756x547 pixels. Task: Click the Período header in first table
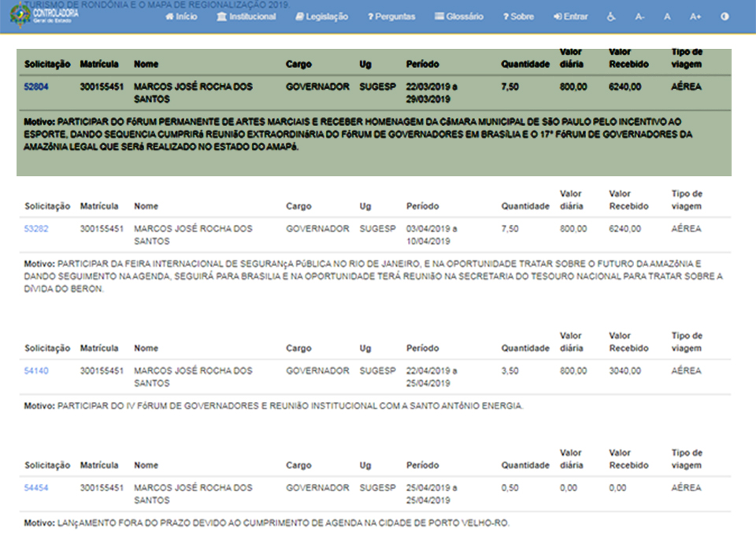point(423,65)
